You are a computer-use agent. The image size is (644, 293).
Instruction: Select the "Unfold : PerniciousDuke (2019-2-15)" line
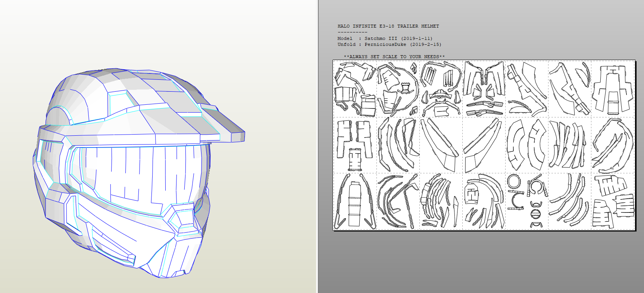389,44
